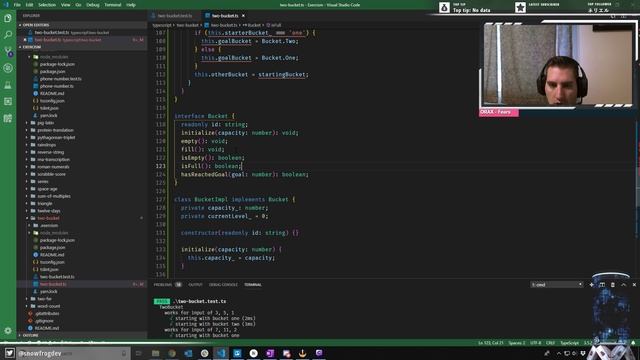Open the Manage gear icon

tap(8, 331)
